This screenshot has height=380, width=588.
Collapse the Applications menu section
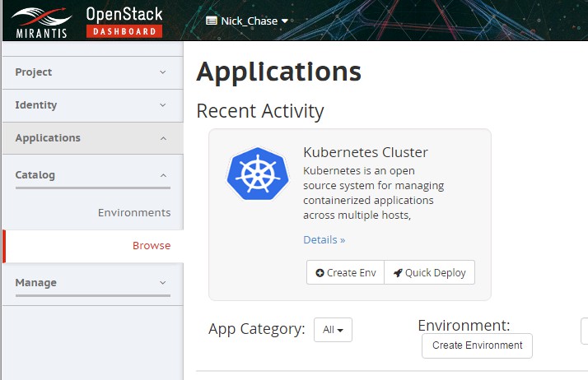pyautogui.click(x=92, y=138)
